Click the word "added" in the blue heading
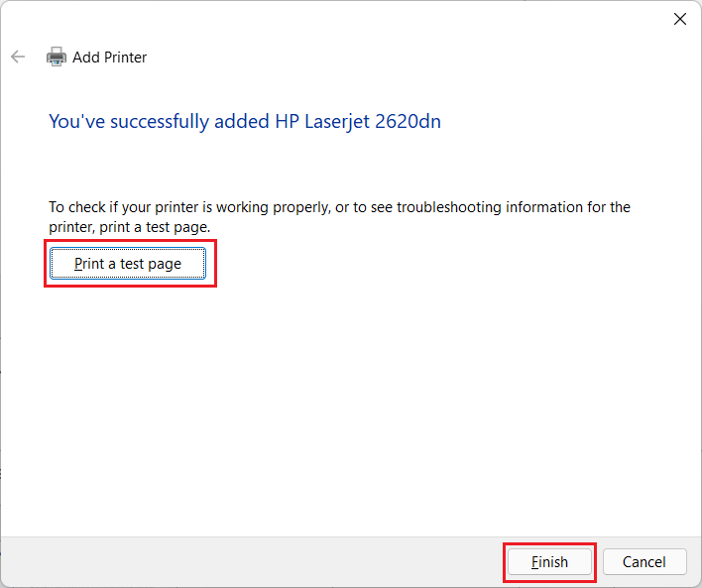The image size is (702, 588). click(x=241, y=122)
